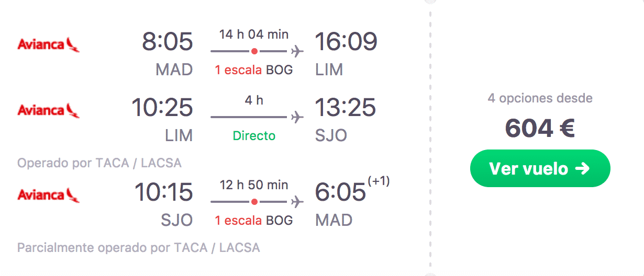Click the Ver vuelo button
Viewport: 644px width, 276px height.
(540, 168)
